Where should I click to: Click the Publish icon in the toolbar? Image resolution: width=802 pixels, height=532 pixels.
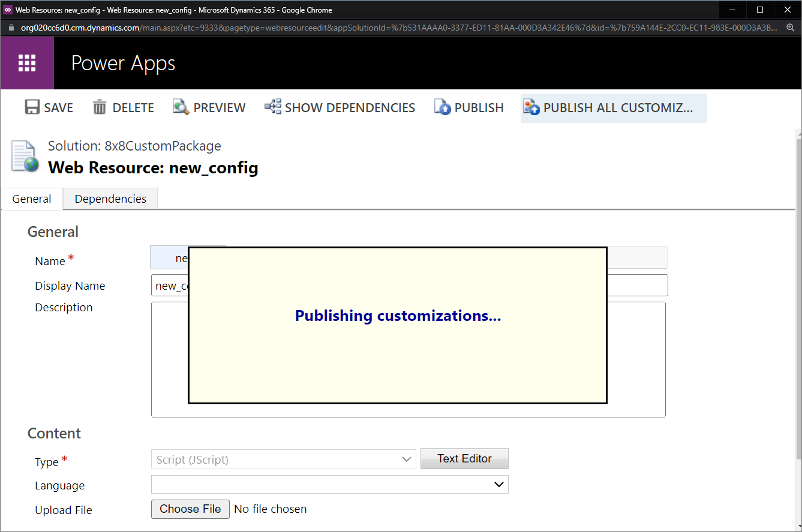443,107
